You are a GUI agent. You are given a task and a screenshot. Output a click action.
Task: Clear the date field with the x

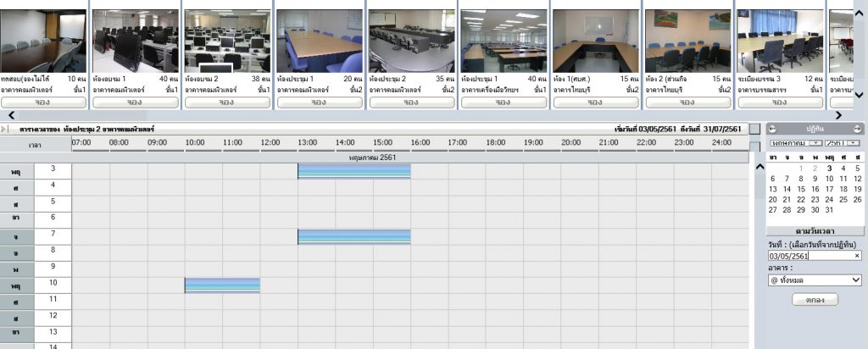pyautogui.click(x=856, y=255)
